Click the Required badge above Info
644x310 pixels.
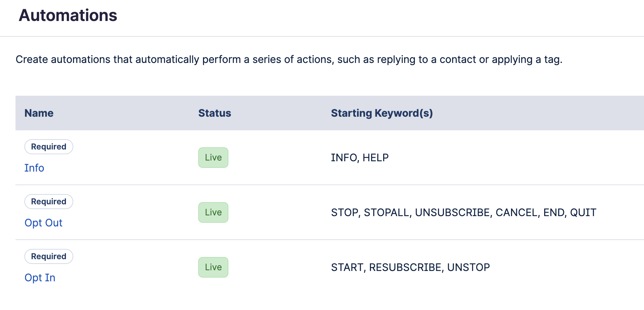click(x=49, y=147)
